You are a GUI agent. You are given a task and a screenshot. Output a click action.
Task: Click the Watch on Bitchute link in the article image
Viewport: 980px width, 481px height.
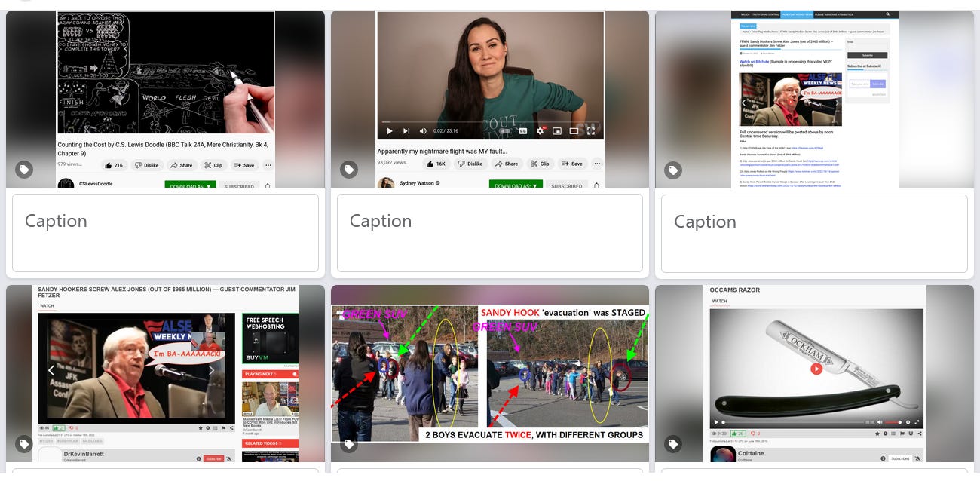coord(755,62)
